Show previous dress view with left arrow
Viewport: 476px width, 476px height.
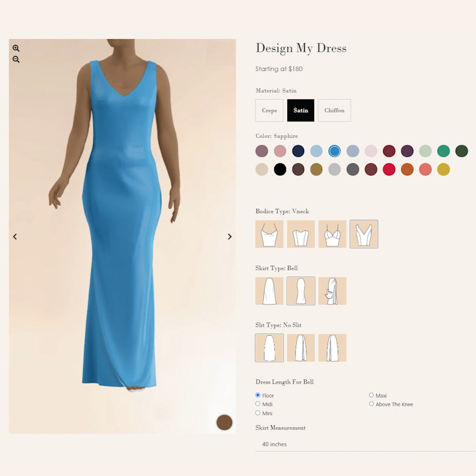(x=15, y=237)
